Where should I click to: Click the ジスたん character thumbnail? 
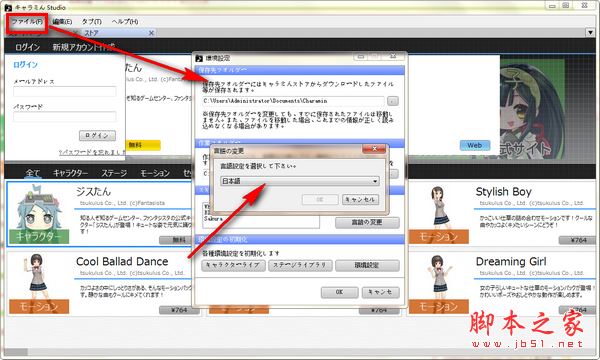39,213
